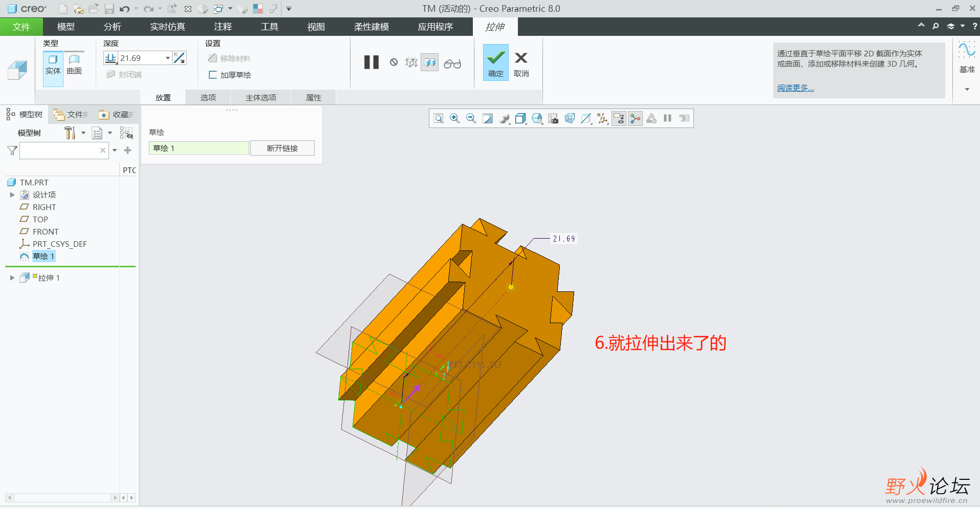Expand 基准 group dropdown arrow
This screenshot has width=980, height=509.
[967, 89]
